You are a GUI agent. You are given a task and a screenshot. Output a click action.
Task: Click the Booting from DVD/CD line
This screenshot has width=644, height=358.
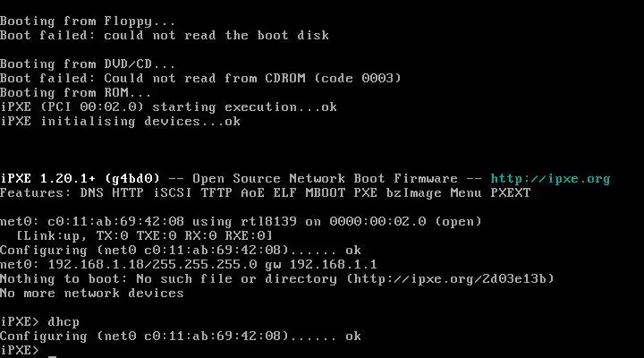point(88,64)
